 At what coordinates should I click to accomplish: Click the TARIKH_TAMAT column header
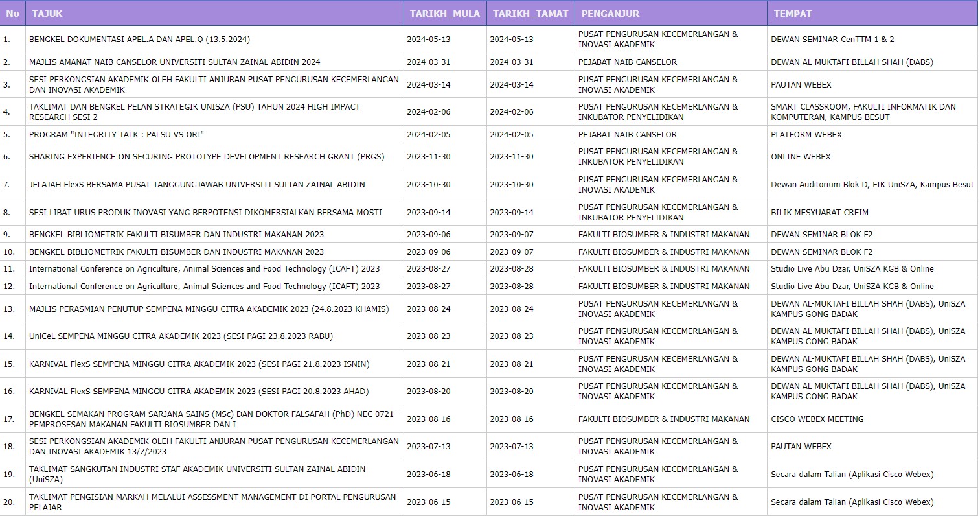[530, 14]
